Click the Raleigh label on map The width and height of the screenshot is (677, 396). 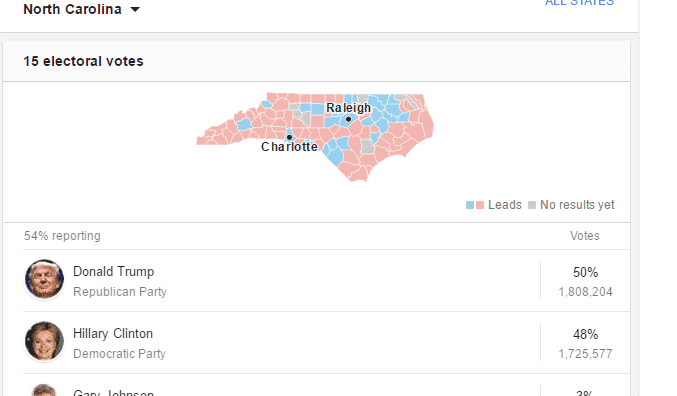(348, 108)
